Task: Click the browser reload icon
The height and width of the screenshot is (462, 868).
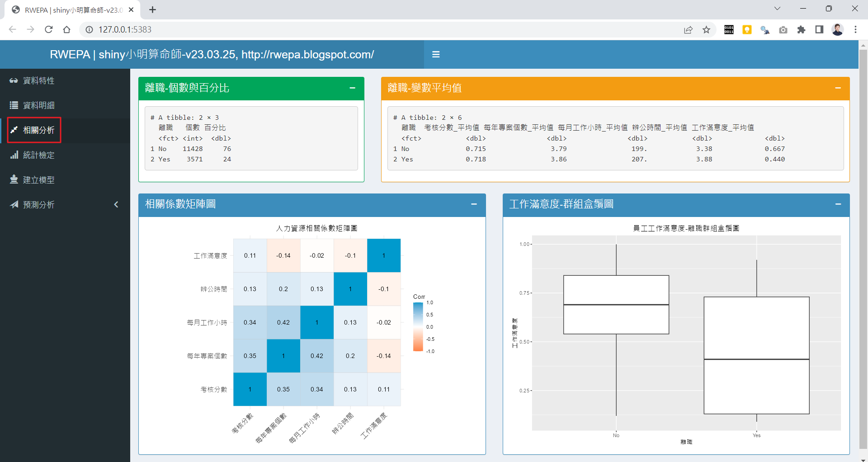Action: [x=49, y=29]
